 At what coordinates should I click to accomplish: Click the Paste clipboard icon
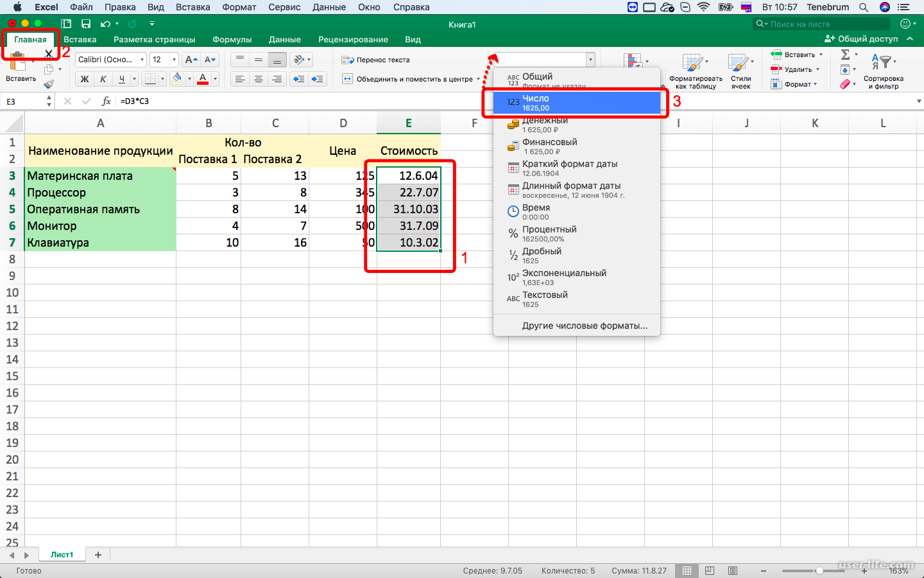pos(18,63)
